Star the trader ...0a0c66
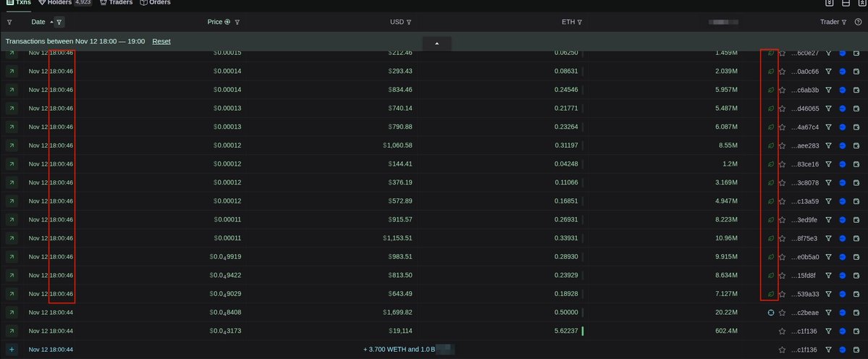The height and width of the screenshot is (359, 868). (x=782, y=72)
